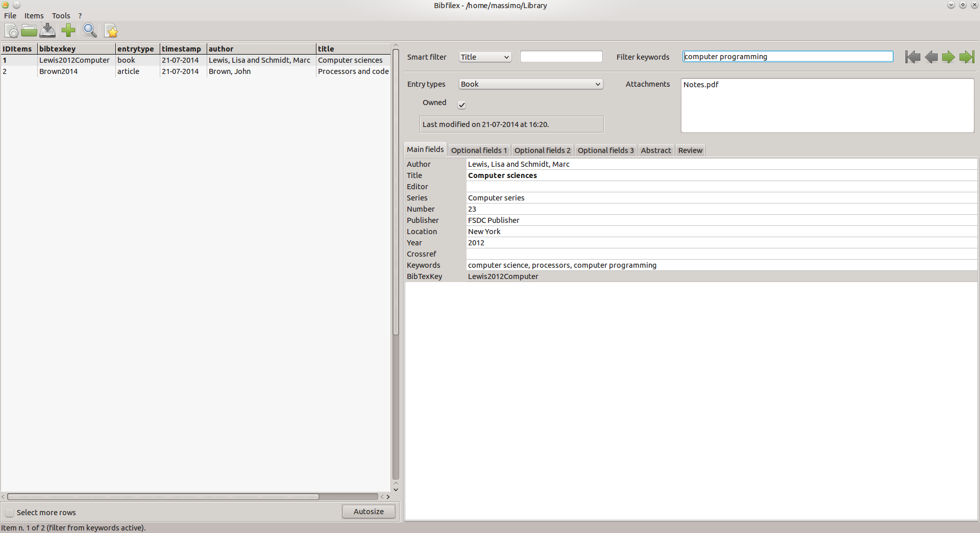The height and width of the screenshot is (533, 980).
Task: Jump to first item arrow icon
Action: 913,57
